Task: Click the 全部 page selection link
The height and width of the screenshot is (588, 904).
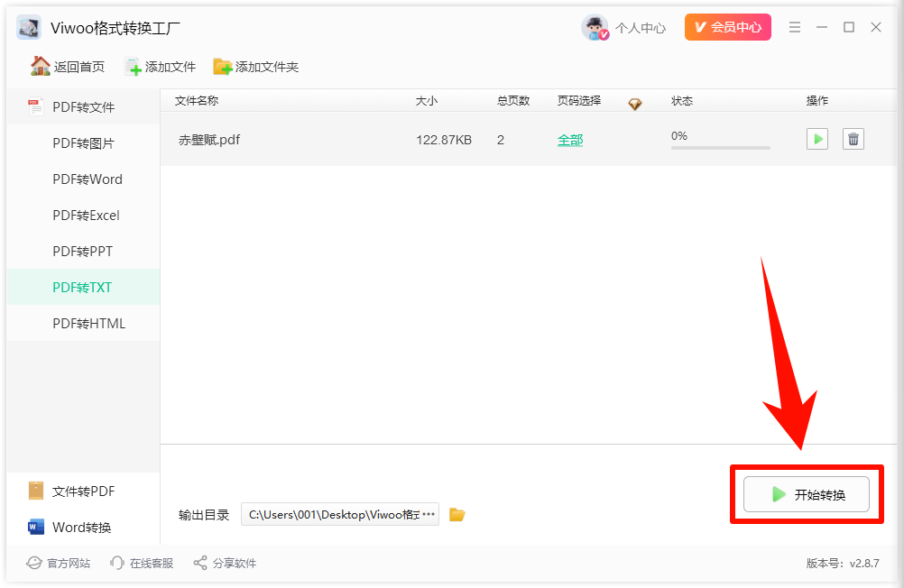Action: tap(570, 140)
